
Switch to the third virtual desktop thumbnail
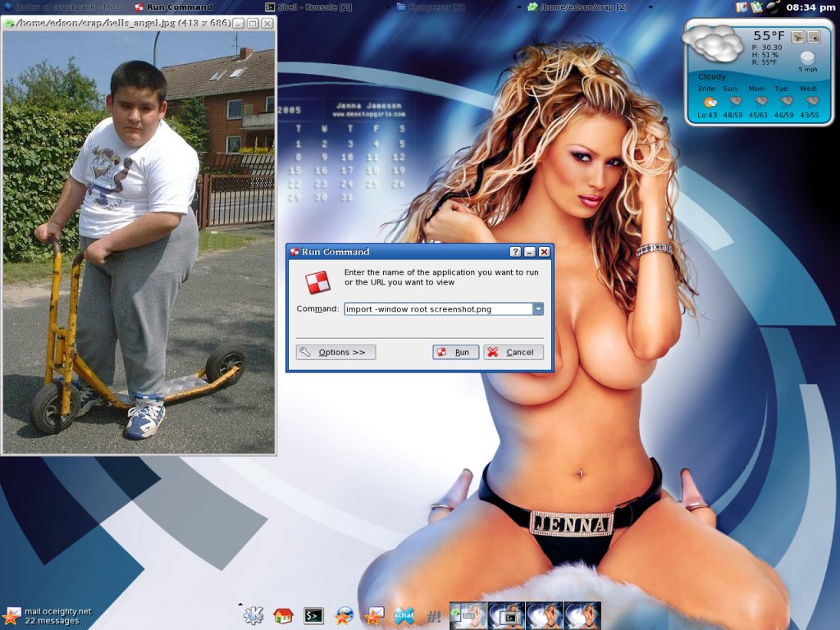coord(545,614)
